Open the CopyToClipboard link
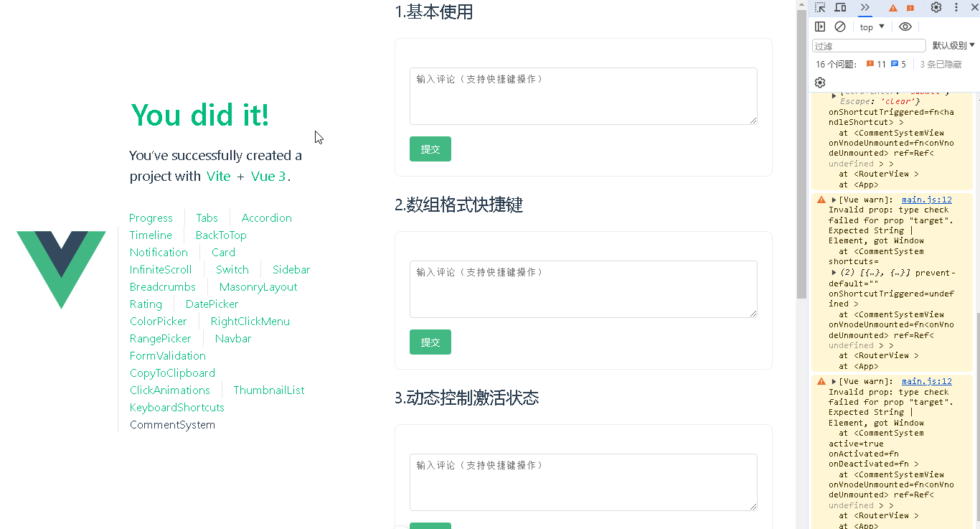 click(173, 373)
